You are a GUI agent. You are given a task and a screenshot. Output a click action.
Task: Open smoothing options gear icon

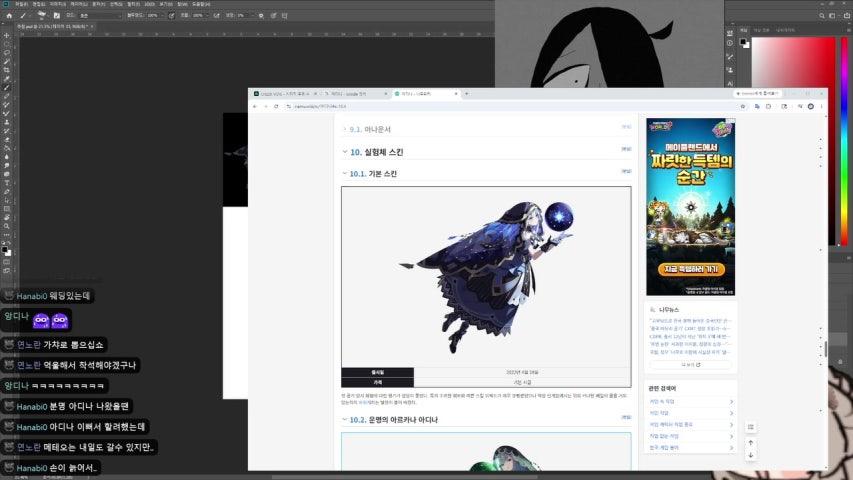(261, 16)
